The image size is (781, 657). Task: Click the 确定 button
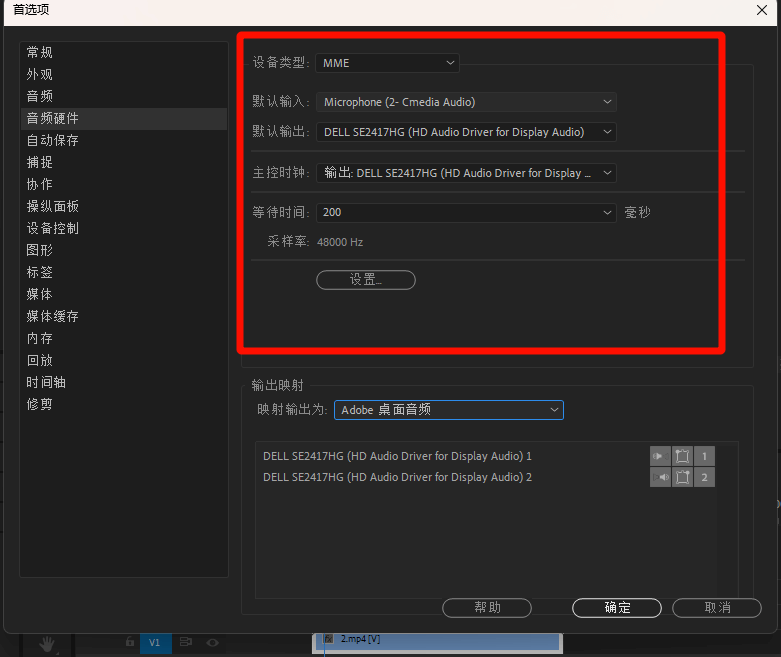coord(617,608)
